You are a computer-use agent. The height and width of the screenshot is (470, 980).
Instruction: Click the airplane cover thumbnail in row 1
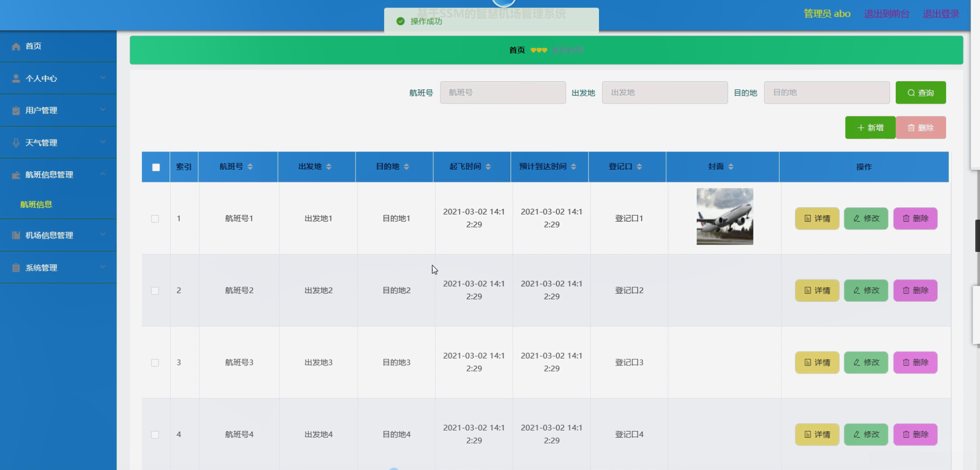[725, 217]
